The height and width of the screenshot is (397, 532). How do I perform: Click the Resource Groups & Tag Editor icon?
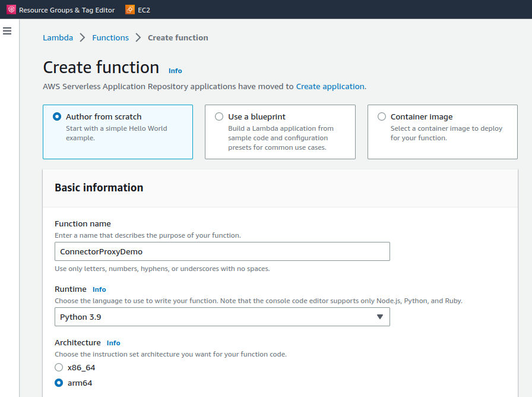point(11,10)
